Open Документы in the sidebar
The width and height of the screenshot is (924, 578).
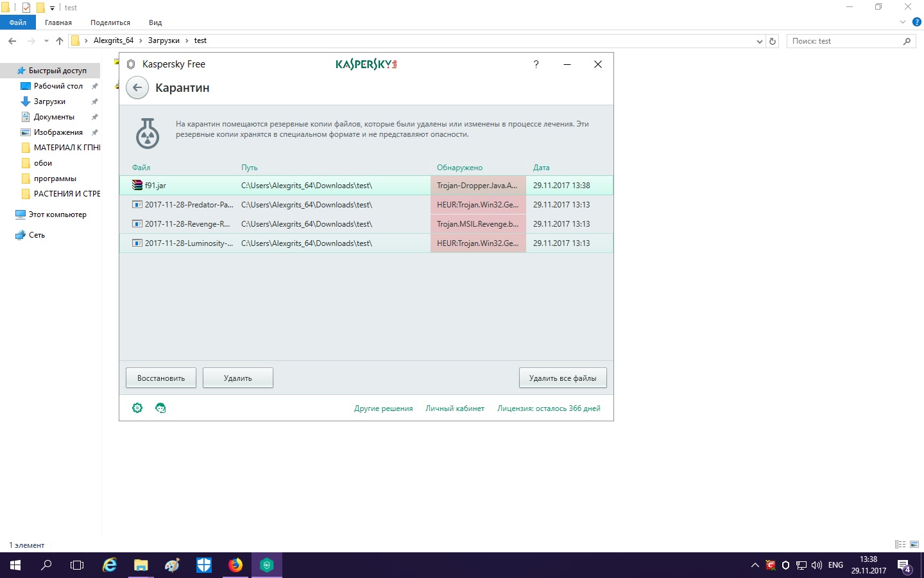coord(54,117)
